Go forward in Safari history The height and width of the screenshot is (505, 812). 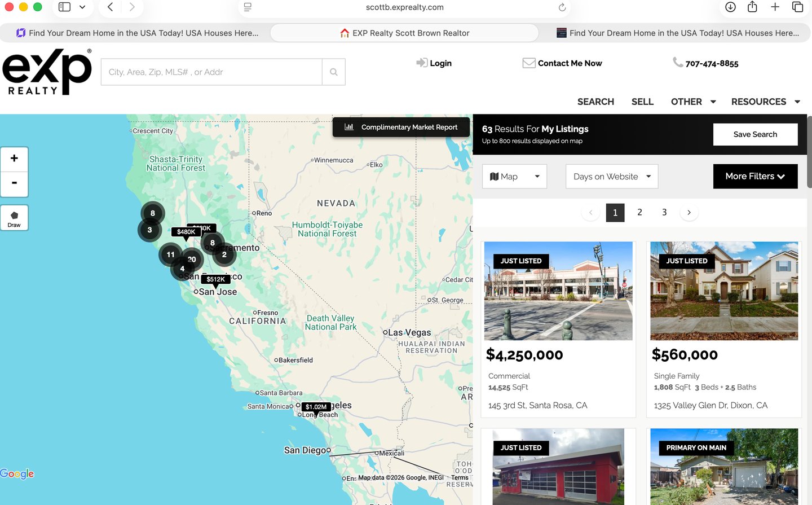click(x=132, y=7)
